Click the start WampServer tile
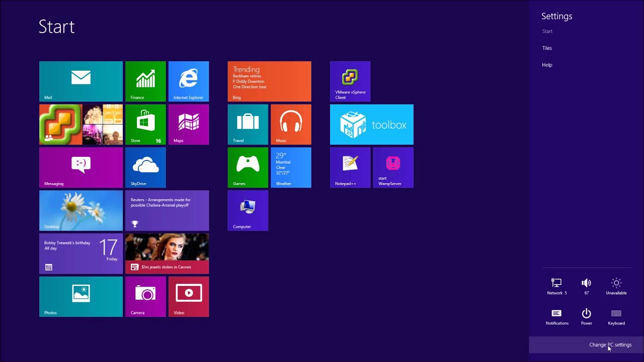Image resolution: width=644 pixels, height=362 pixels. tap(393, 167)
